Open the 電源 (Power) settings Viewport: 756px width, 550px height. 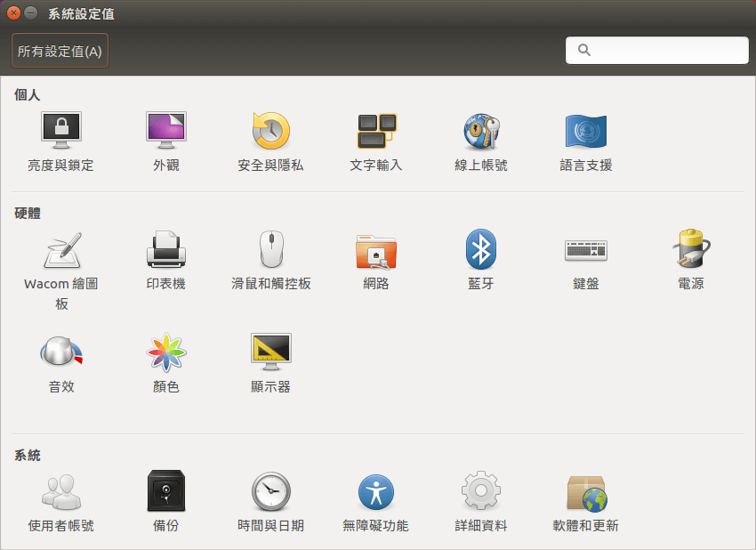(x=690, y=258)
